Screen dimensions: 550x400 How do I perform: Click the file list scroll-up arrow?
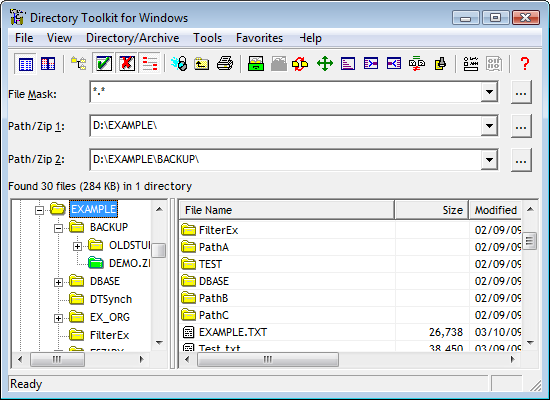click(530, 209)
